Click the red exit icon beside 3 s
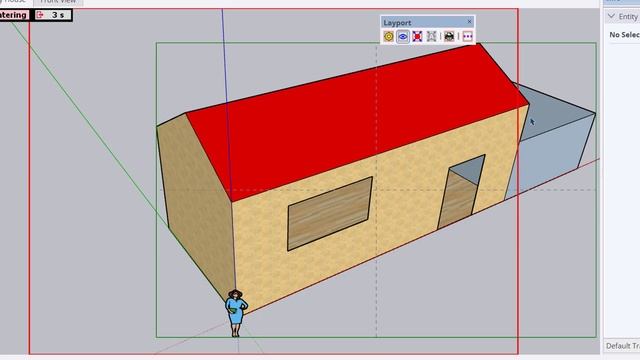 40,15
